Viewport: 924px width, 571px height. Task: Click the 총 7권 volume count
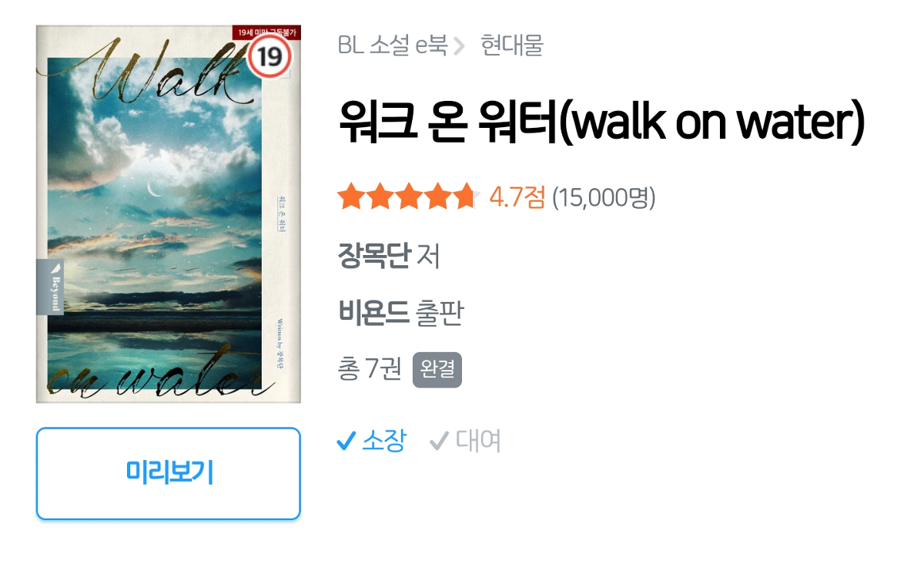pos(370,370)
